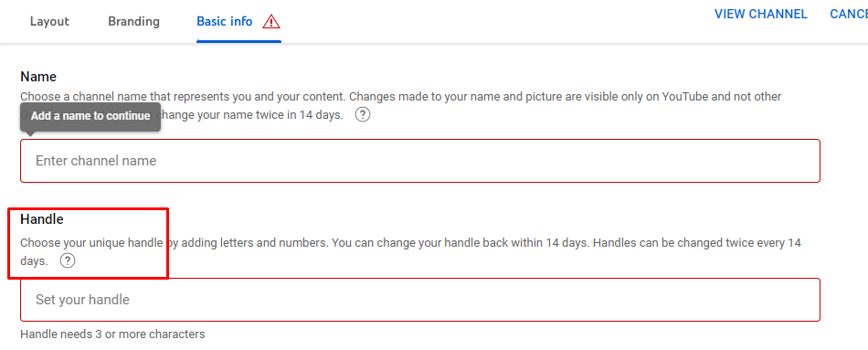This screenshot has height=350, width=868.
Task: Click the 'days.' text beside Handle help icon
Action: pyautogui.click(x=35, y=260)
